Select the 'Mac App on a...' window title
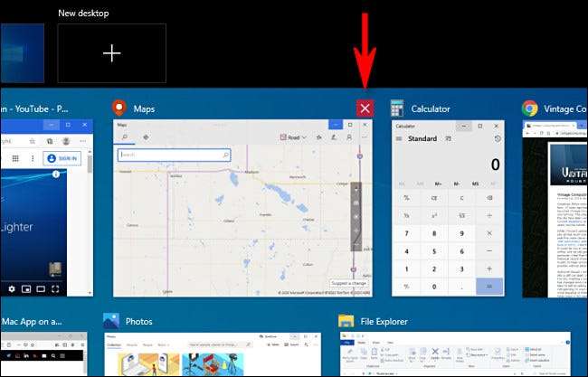 [x=32, y=322]
